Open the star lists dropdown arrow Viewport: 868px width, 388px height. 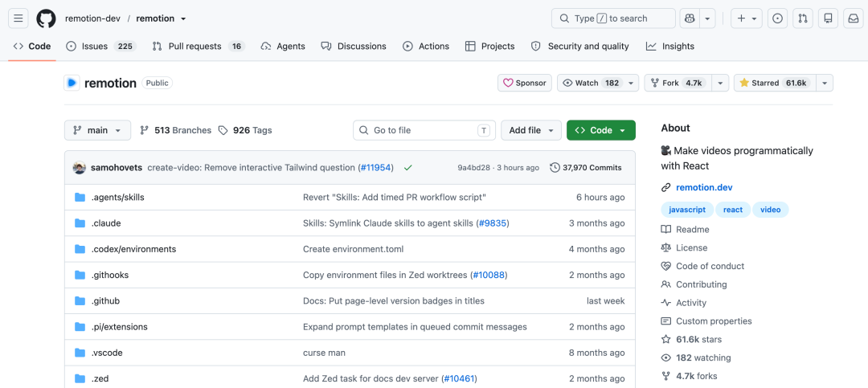point(825,83)
